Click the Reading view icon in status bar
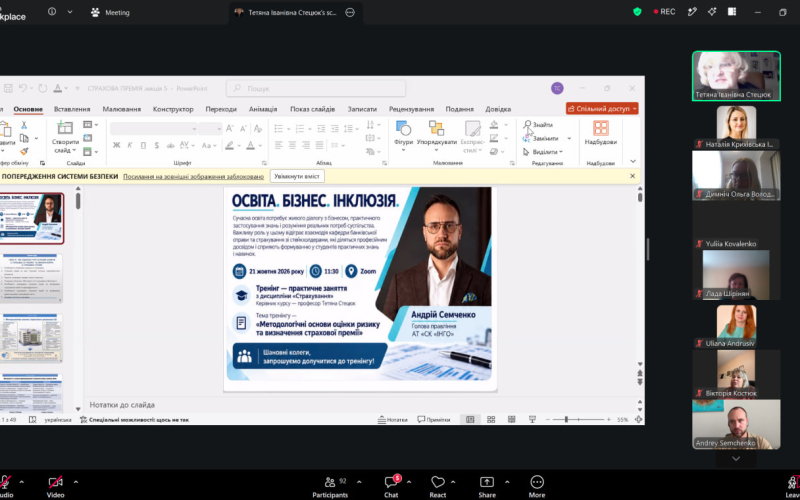The width and height of the screenshot is (800, 500). [511, 419]
